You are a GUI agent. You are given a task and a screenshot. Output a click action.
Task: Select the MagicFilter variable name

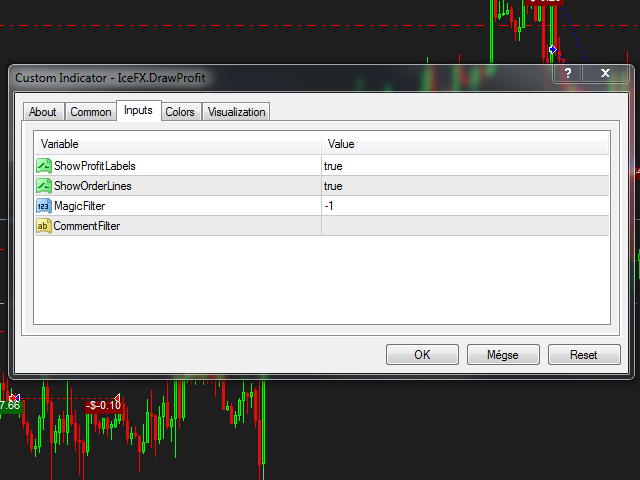coord(80,206)
